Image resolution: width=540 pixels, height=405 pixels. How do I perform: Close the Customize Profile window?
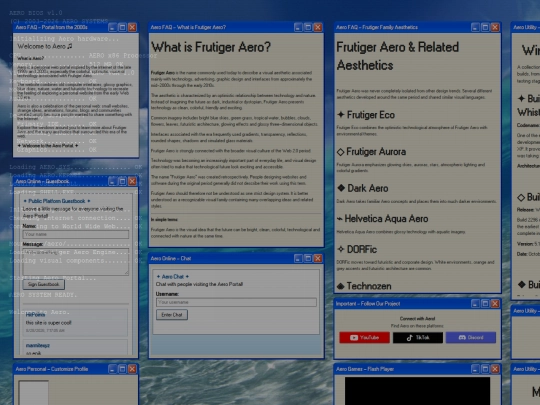(132, 369)
